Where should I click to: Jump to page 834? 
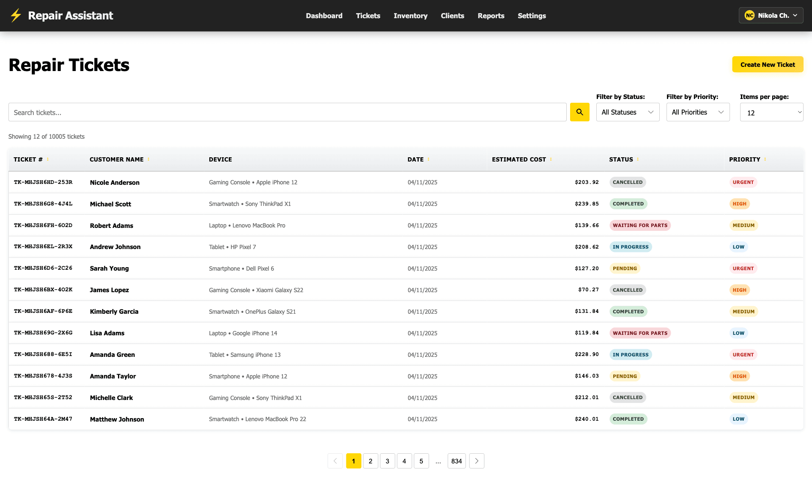457,461
